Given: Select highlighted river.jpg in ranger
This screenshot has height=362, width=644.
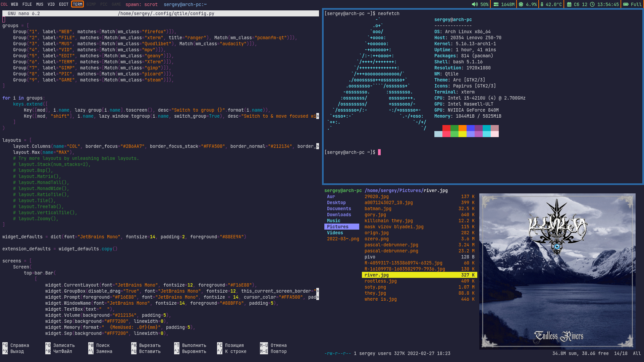Looking at the screenshot, I should [420, 275].
